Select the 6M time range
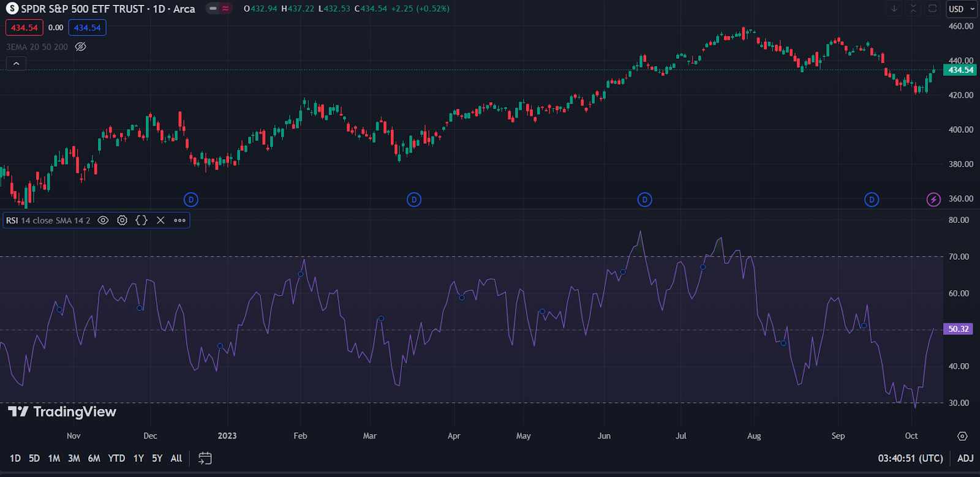 coord(94,458)
